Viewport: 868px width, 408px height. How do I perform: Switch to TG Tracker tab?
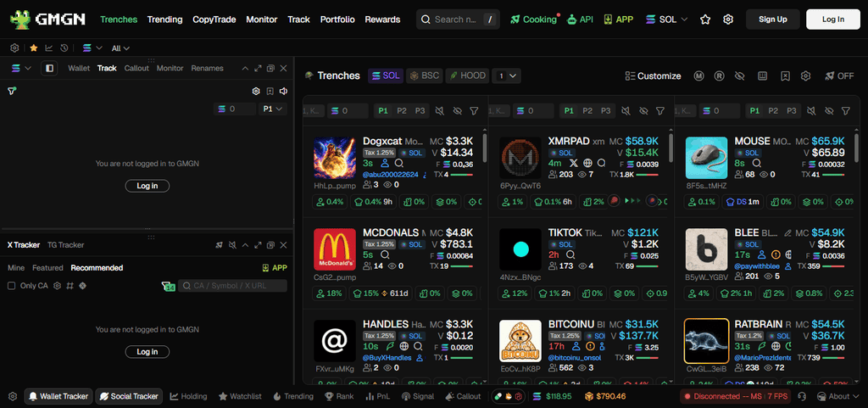point(65,244)
